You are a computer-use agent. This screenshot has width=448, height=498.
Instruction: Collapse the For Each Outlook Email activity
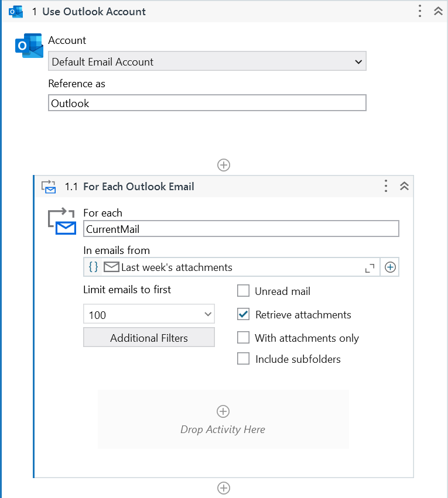pos(404,186)
